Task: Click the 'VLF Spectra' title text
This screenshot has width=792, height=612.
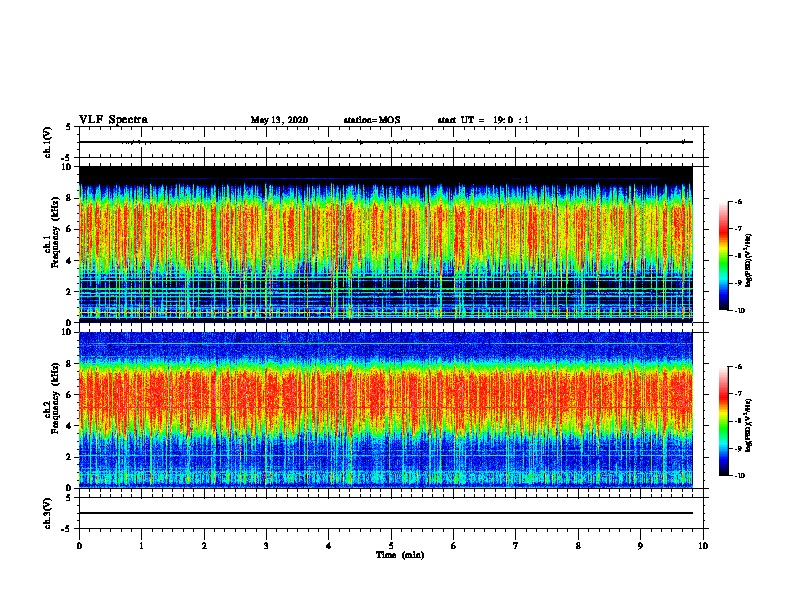Action: (113, 120)
